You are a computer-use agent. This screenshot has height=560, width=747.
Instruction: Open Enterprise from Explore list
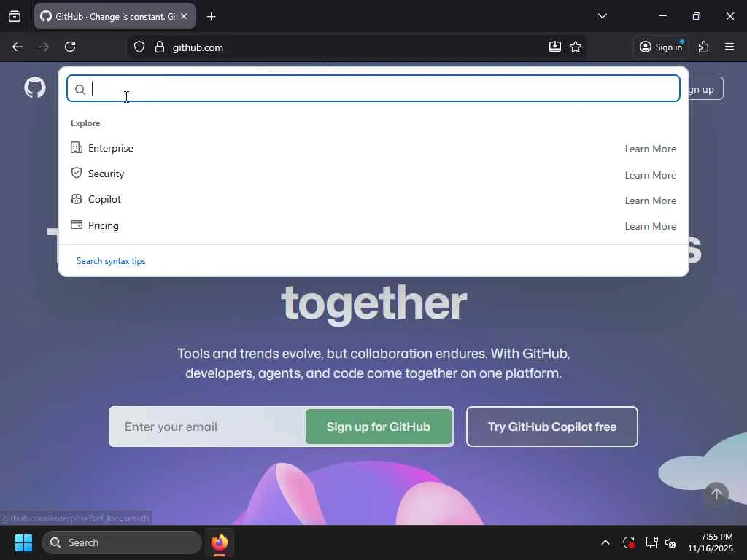tap(373, 148)
